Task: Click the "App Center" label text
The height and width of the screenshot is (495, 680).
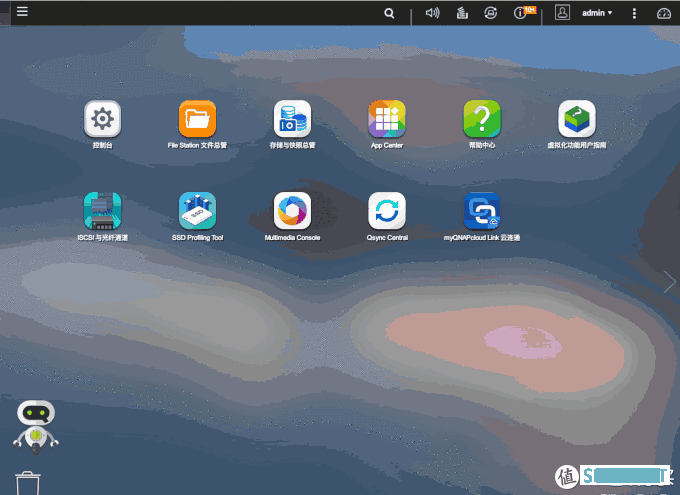Action: (x=387, y=145)
